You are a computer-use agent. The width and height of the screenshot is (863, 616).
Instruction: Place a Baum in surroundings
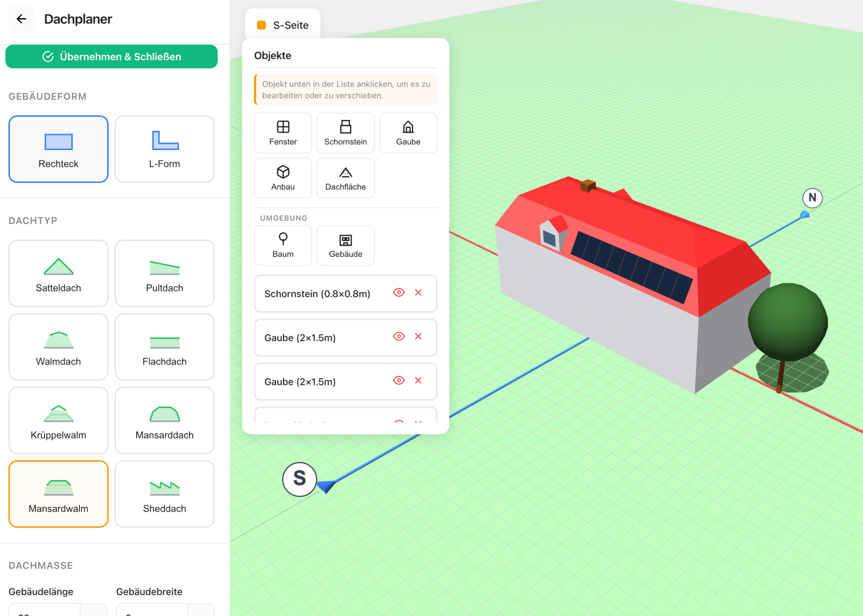pos(283,245)
